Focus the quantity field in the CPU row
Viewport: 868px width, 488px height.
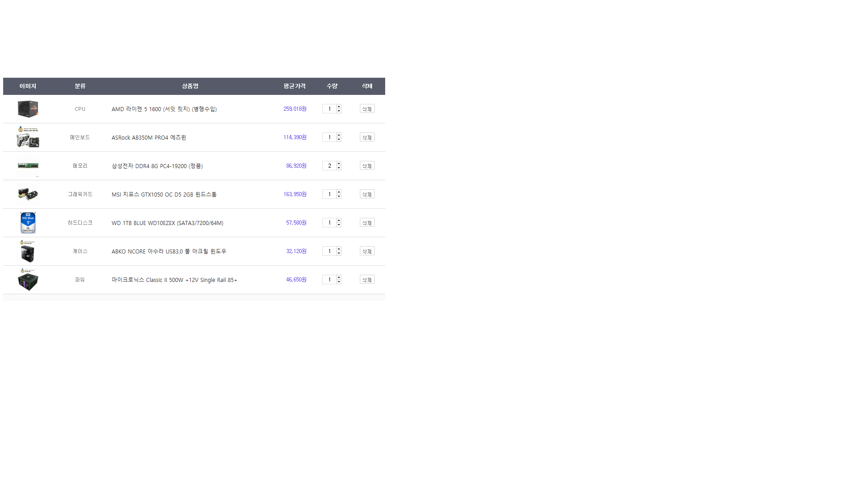pyautogui.click(x=330, y=109)
